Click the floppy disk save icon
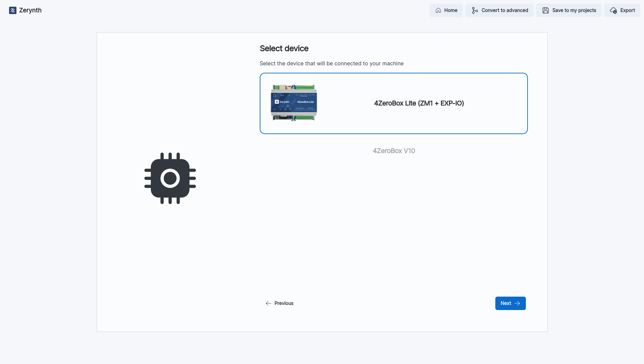This screenshot has height=364, width=644. [546, 10]
